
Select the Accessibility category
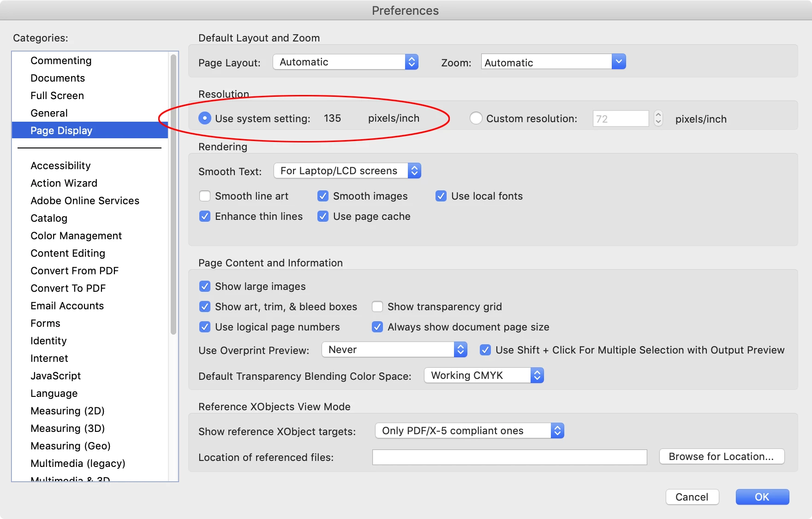(x=90, y=165)
